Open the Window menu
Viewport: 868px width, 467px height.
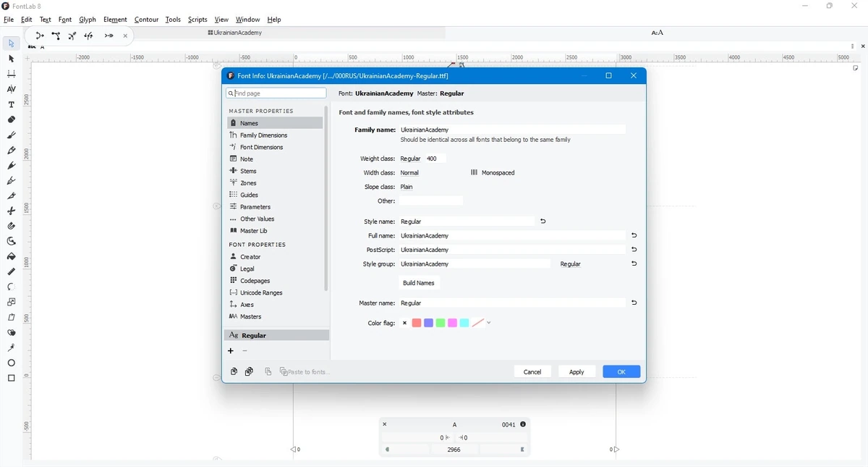pos(247,20)
